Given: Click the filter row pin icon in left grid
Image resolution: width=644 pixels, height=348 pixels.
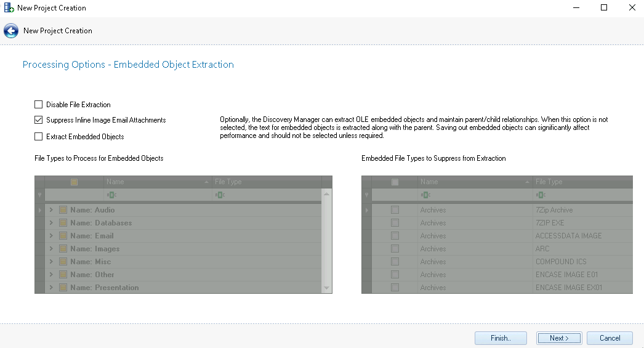Looking at the screenshot, I should coord(39,195).
